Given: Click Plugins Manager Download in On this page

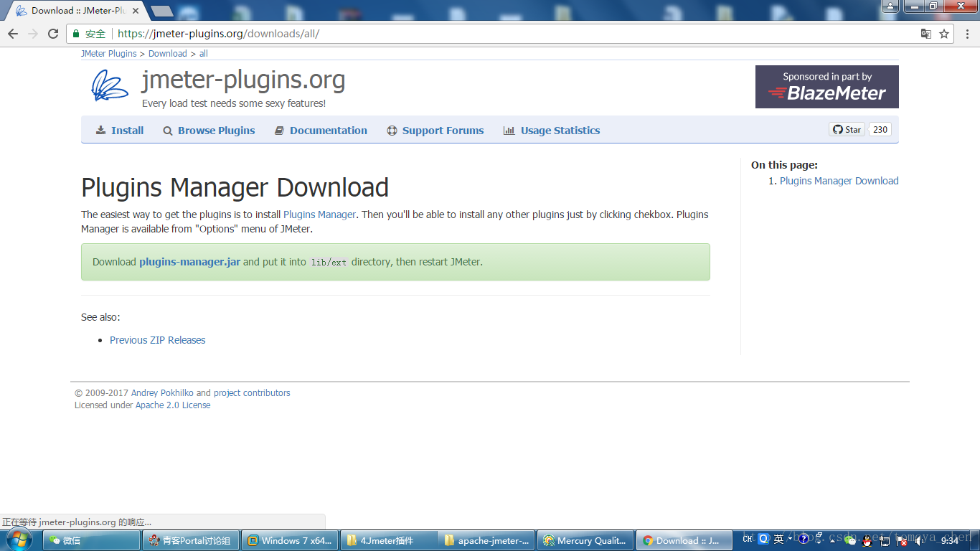Looking at the screenshot, I should pos(839,181).
